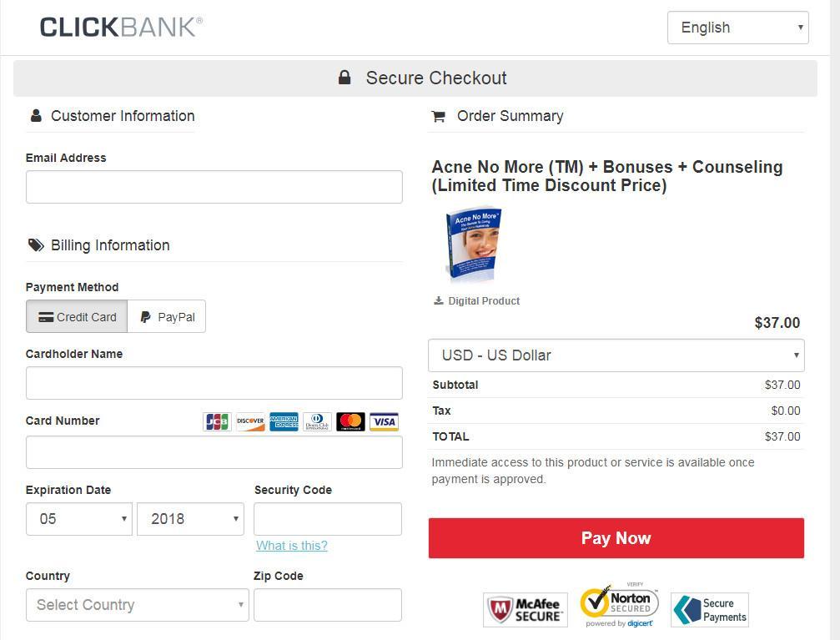Open the Norton Secured verify badge
The image size is (840, 640).
point(619,606)
